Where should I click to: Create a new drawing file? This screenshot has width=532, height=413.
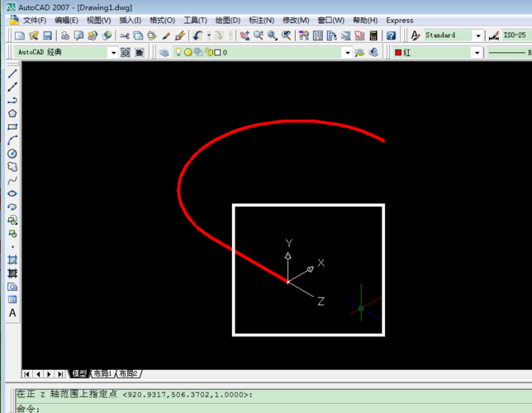20,36
